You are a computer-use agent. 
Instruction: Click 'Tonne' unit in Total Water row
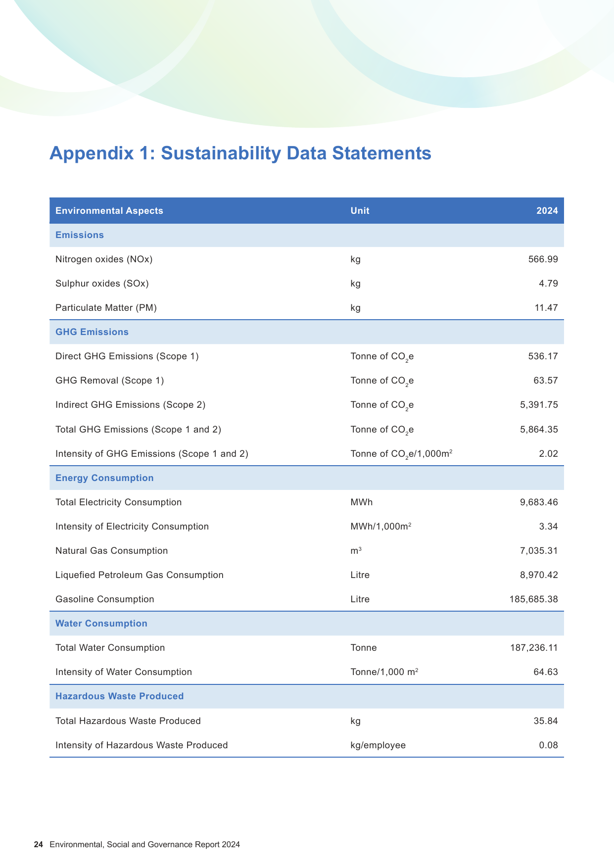point(363,648)
